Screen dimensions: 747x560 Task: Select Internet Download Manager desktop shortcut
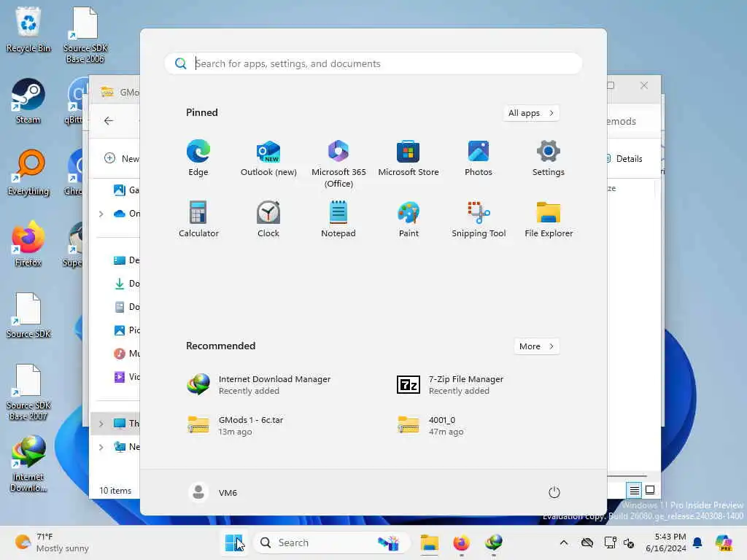tap(28, 464)
